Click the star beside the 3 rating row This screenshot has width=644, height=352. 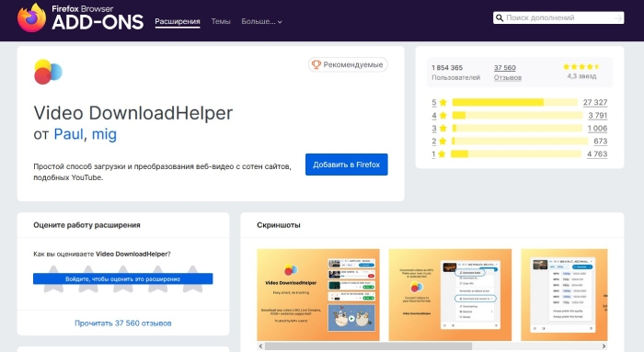443,128
